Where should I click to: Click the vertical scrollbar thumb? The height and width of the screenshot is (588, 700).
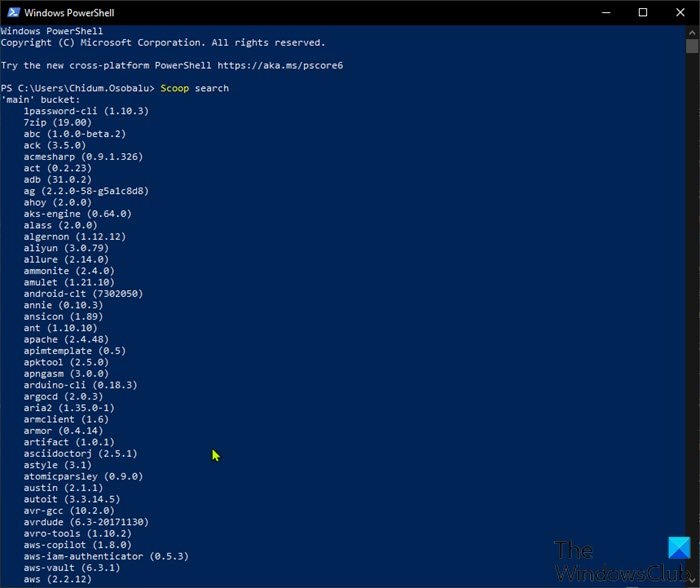pyautogui.click(x=692, y=46)
